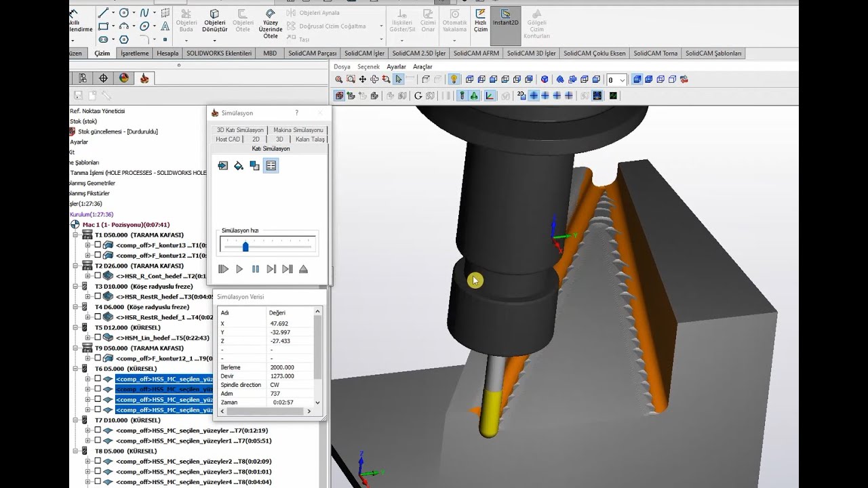This screenshot has height=488, width=868.
Task: Click the fast-forward turbo simulation button
Action: [223, 269]
